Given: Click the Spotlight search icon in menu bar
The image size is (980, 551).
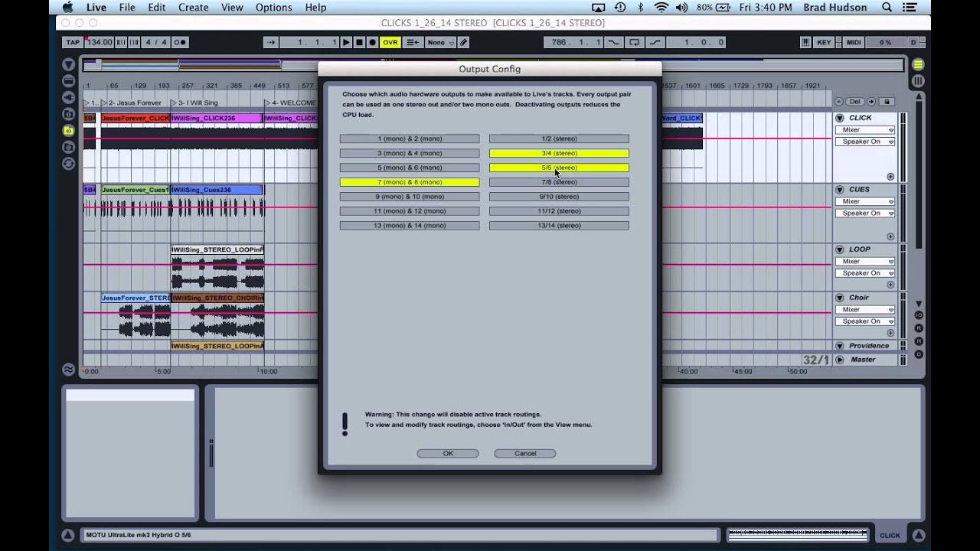Looking at the screenshot, I should pyautogui.click(x=887, y=8).
